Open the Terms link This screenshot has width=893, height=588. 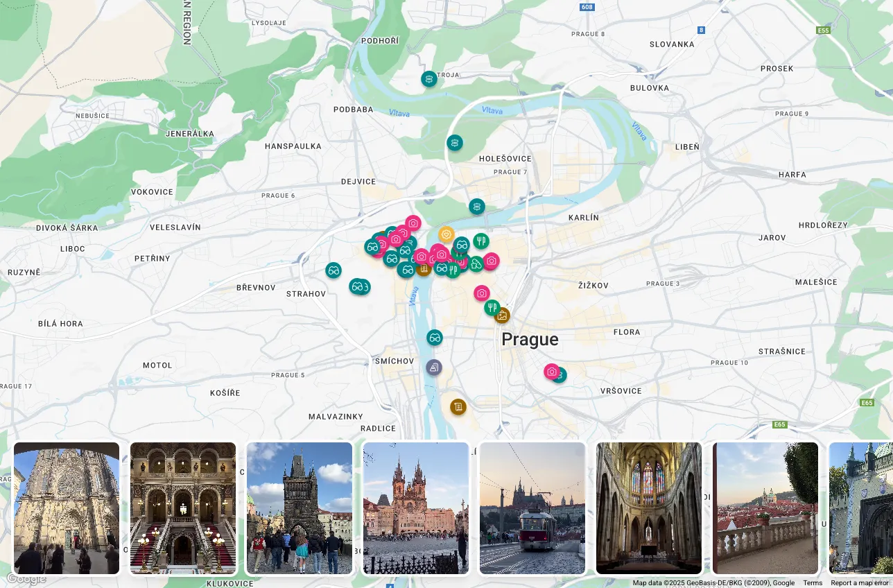tap(813, 583)
